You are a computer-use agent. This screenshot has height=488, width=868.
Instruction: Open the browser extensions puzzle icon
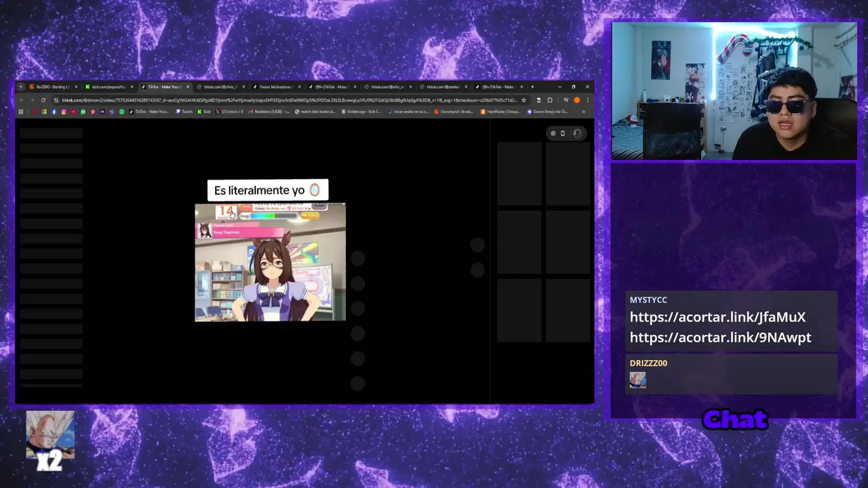click(550, 100)
